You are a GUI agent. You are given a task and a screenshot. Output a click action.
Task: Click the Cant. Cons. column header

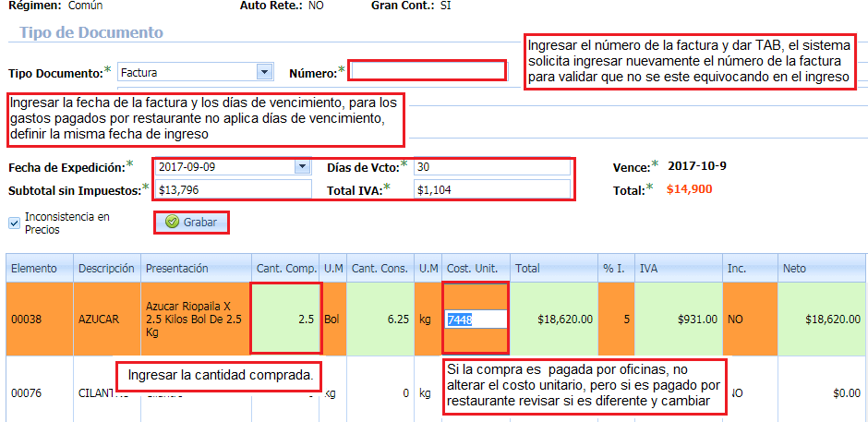[380, 269]
